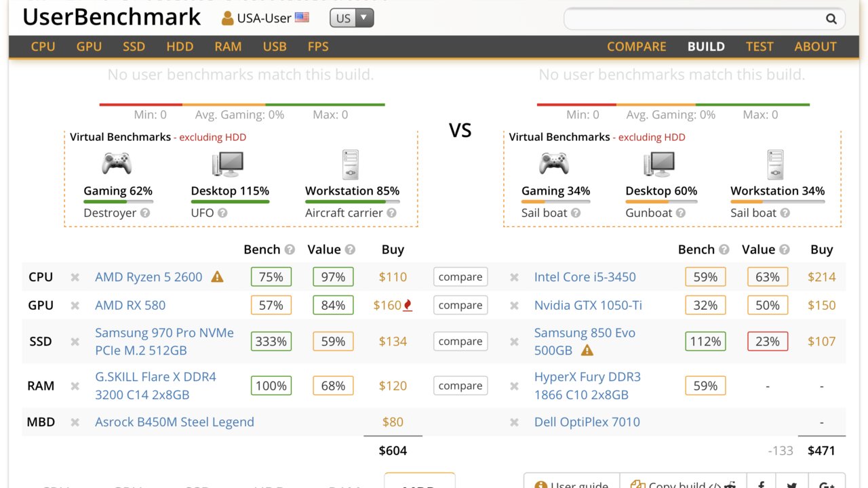Go to the COMPARE page
This screenshot has width=868, height=488.
pyautogui.click(x=637, y=47)
